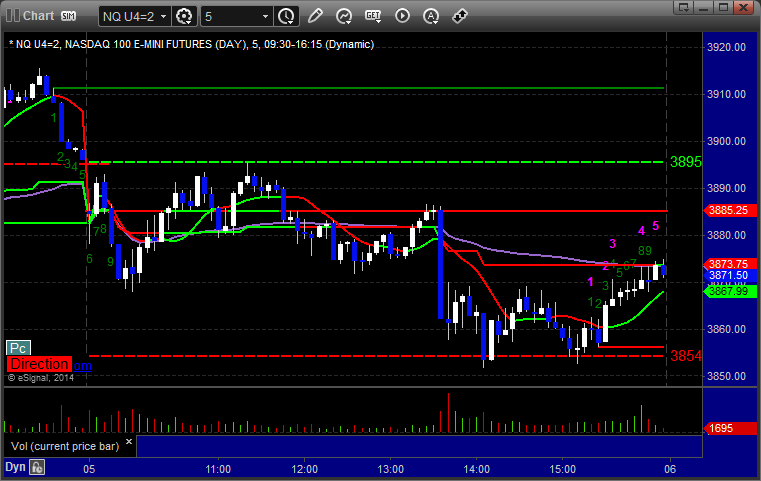Click the green 3895 level label
761x481 pixels.
point(685,162)
